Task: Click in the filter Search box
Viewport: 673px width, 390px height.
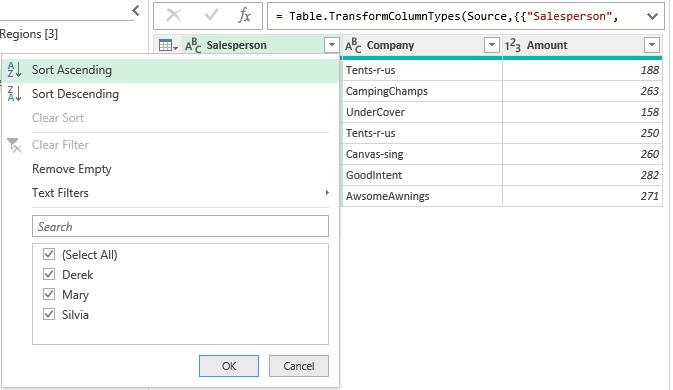Action: 180,226
